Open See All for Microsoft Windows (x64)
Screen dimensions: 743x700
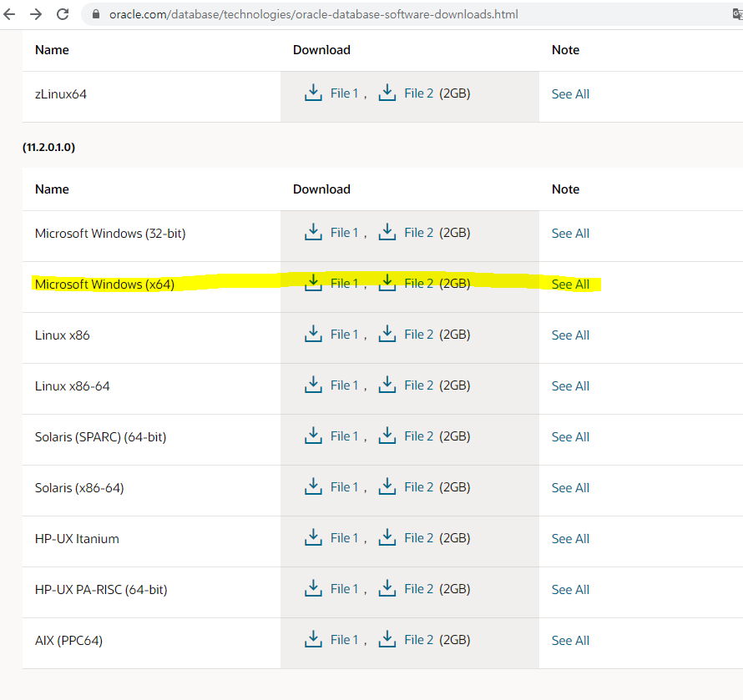pos(570,284)
